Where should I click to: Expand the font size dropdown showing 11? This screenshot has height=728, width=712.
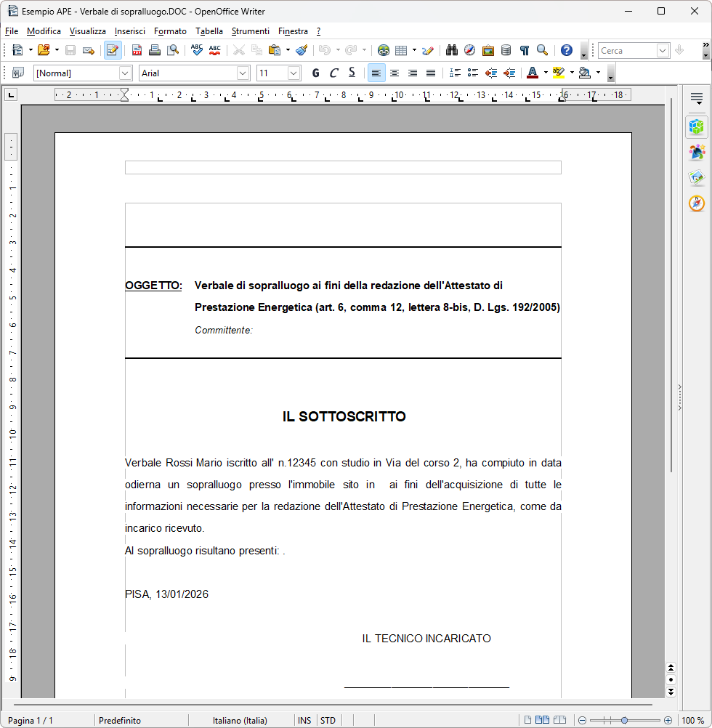[x=294, y=73]
